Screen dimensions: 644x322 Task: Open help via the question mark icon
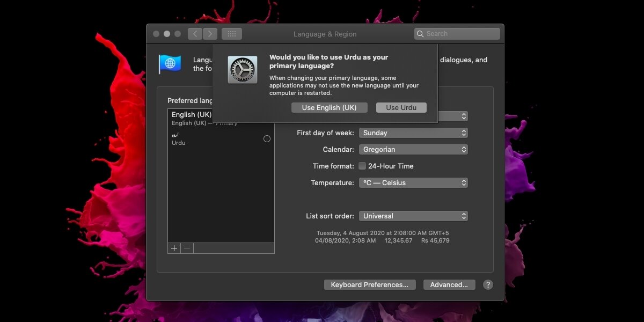pos(487,284)
